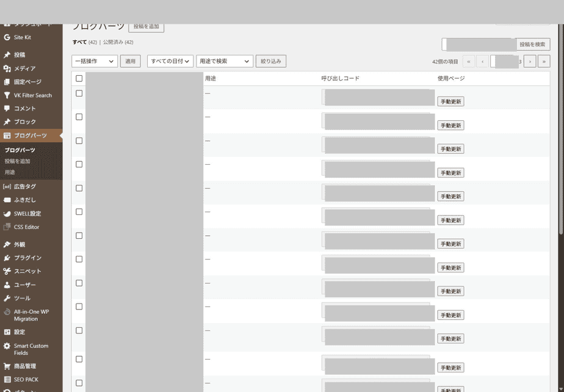
Task: Select 投稿を追加 in the sidebar submenu
Action: (x=17, y=161)
